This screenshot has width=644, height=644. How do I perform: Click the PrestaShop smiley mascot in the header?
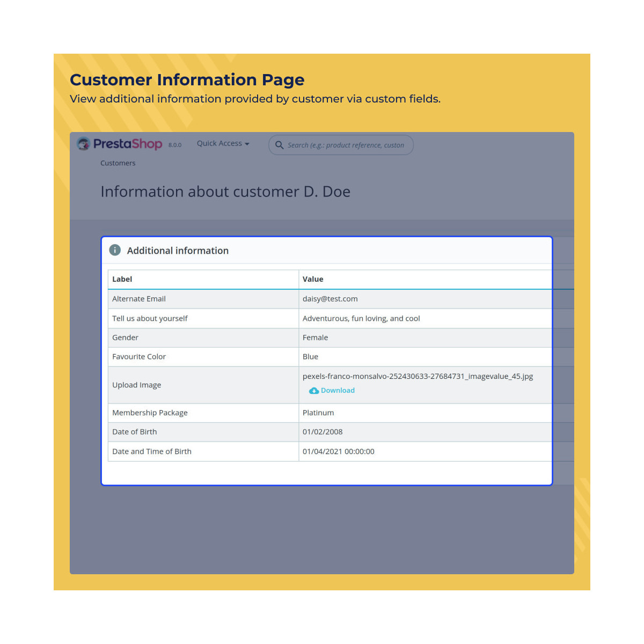click(x=83, y=144)
